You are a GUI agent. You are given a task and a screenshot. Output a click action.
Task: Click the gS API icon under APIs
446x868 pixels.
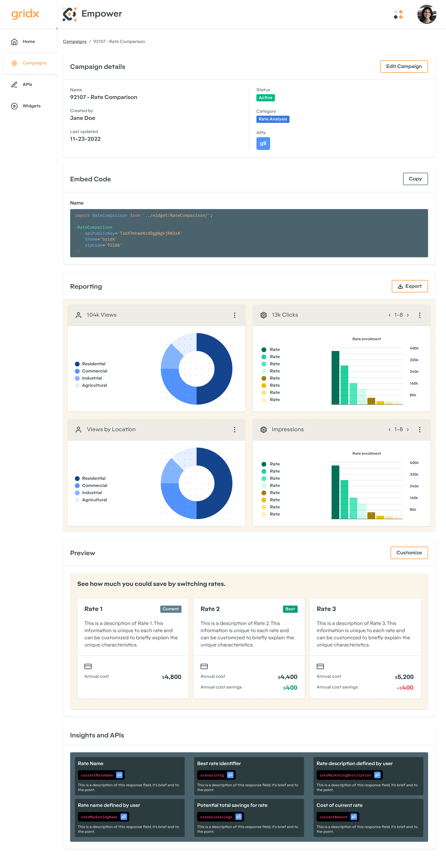[263, 144]
